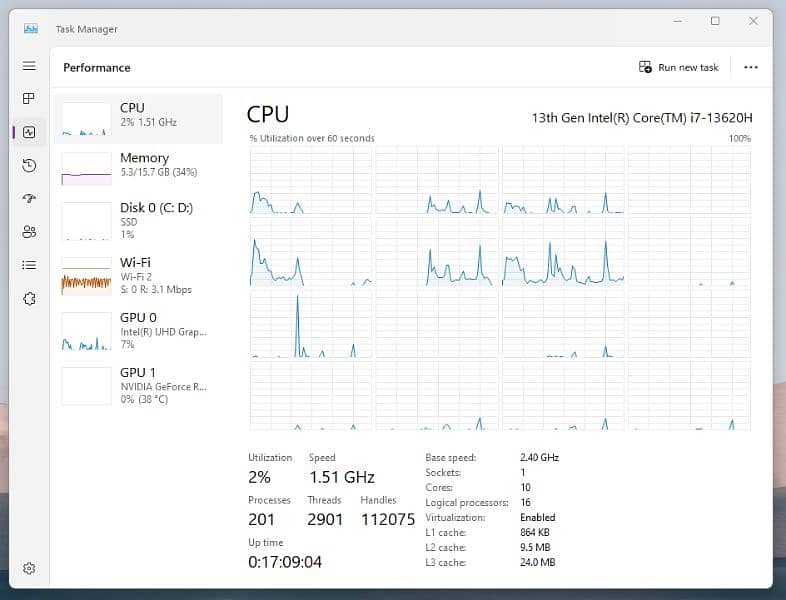Open the App history icon

point(29,165)
